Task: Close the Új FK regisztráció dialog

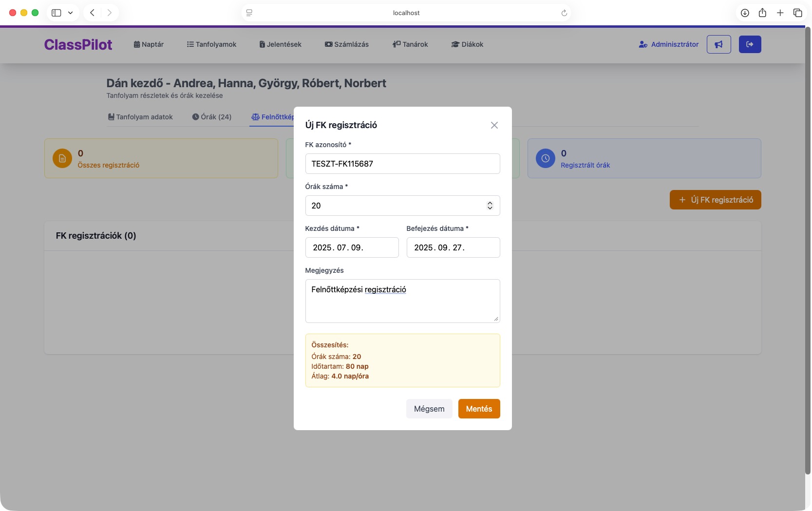Action: [494, 125]
